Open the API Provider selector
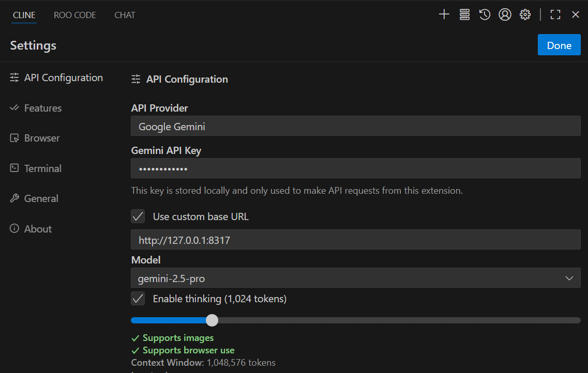Viewport: 588px width, 373px height. [x=355, y=126]
